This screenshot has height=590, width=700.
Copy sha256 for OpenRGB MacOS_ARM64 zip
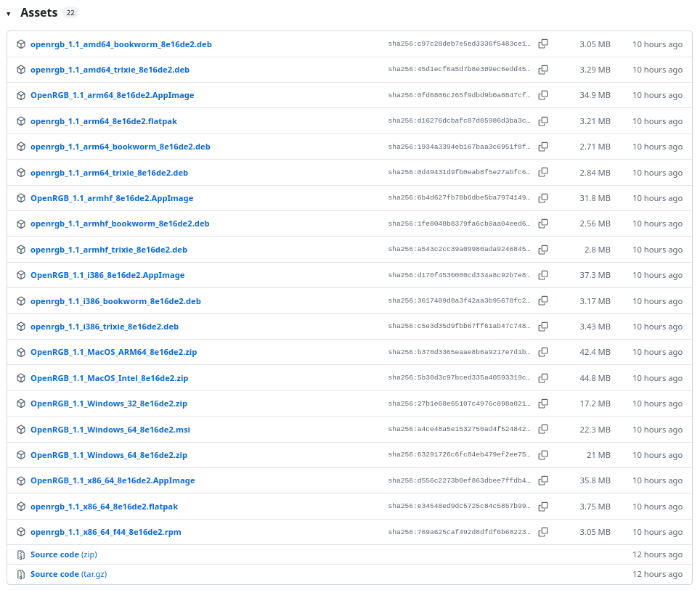(543, 352)
